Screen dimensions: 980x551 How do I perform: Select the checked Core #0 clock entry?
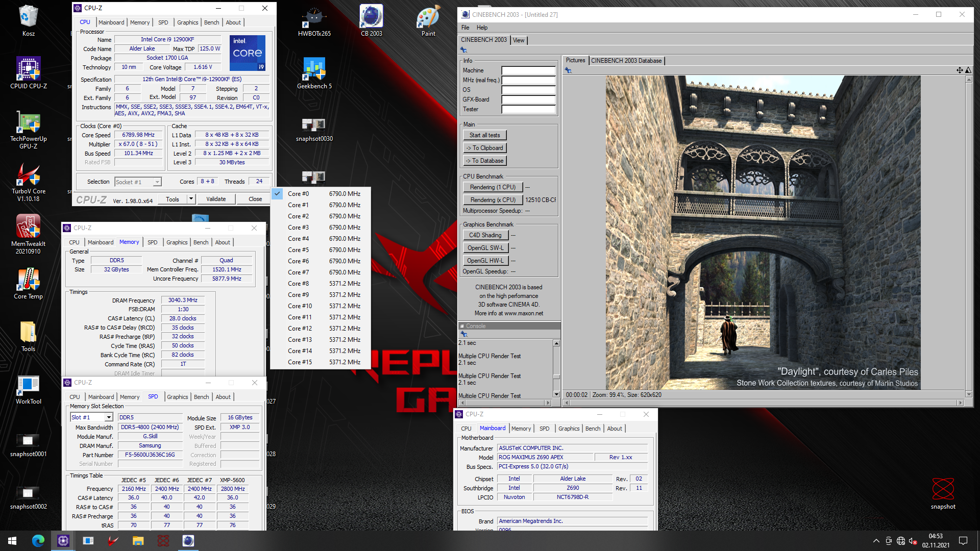[320, 194]
